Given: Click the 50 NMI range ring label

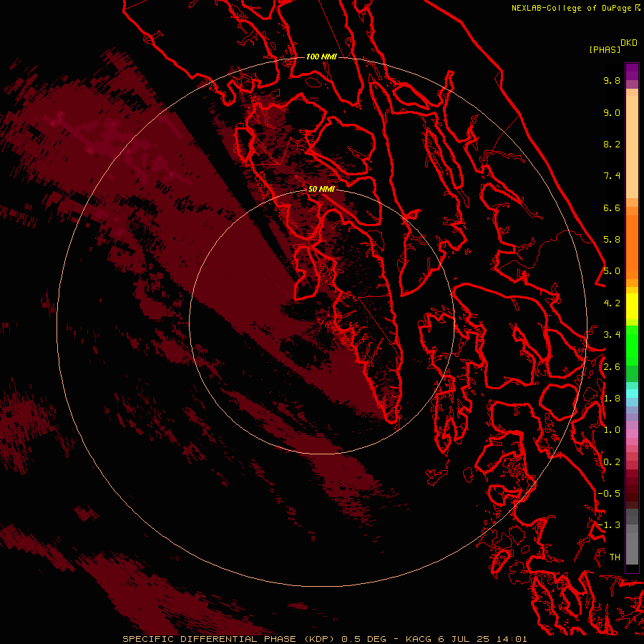Looking at the screenshot, I should click(x=321, y=189).
